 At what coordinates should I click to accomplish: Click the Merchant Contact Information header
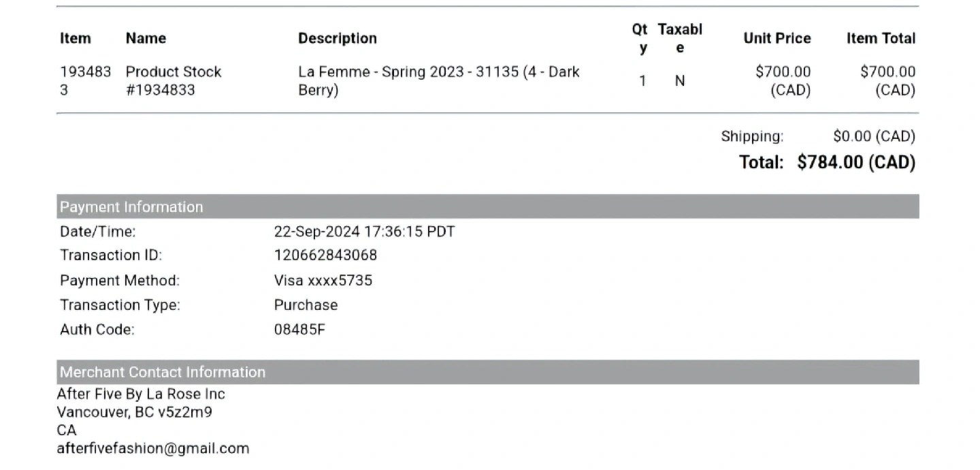163,372
